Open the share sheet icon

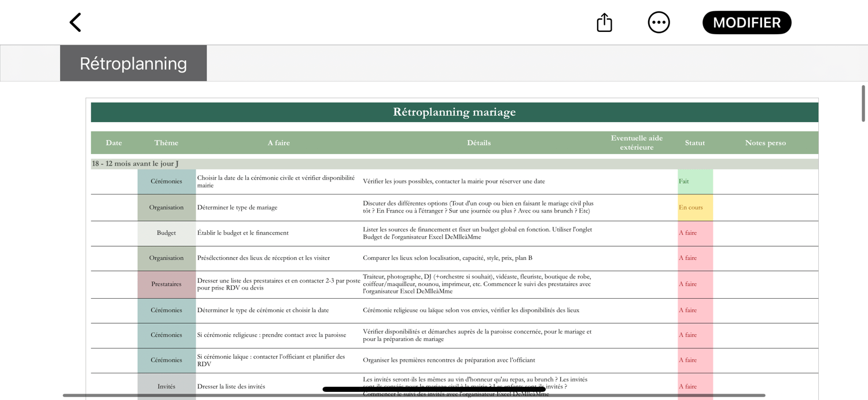(604, 23)
